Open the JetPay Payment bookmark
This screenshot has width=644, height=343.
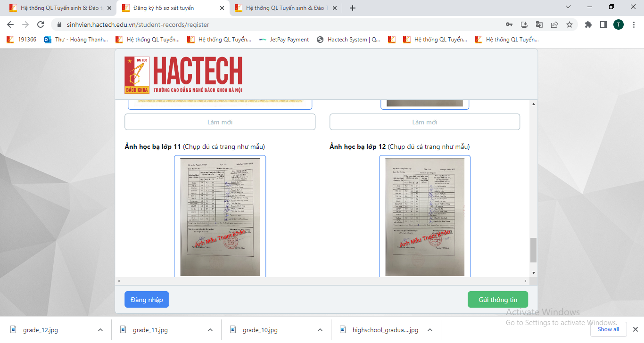(x=284, y=40)
